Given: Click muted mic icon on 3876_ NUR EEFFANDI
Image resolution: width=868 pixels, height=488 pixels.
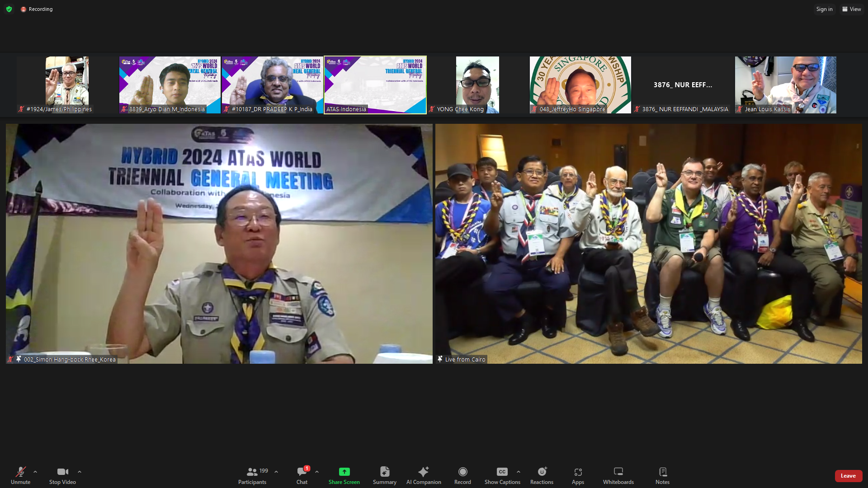Looking at the screenshot, I should coord(637,109).
